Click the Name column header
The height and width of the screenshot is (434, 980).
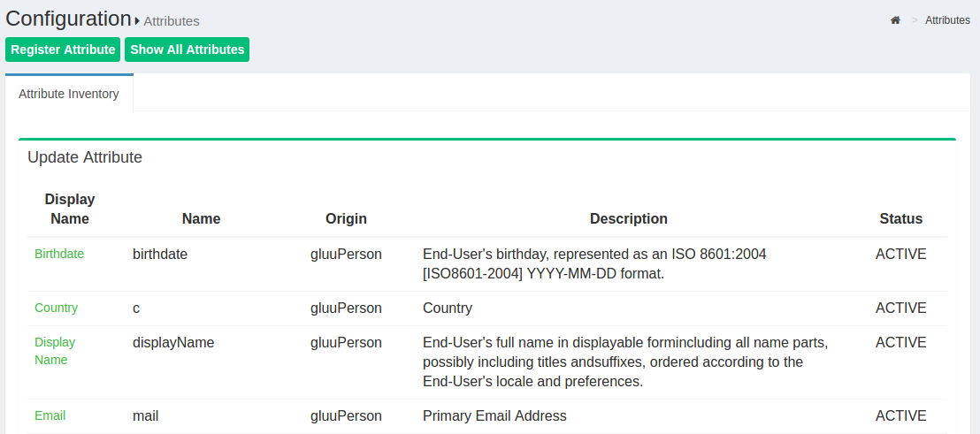(x=201, y=218)
